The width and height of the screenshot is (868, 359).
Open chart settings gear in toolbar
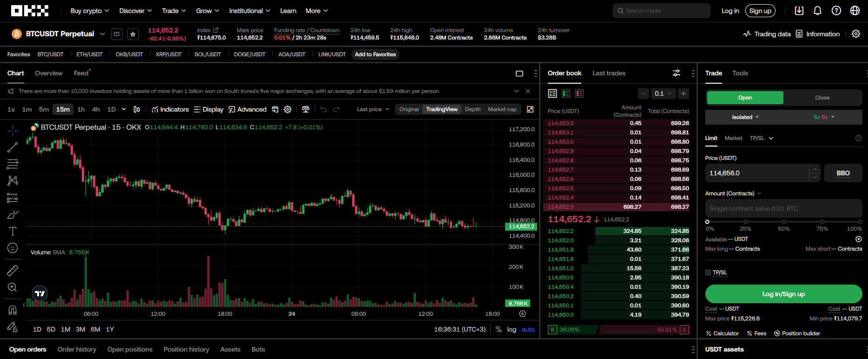pyautogui.click(x=288, y=109)
